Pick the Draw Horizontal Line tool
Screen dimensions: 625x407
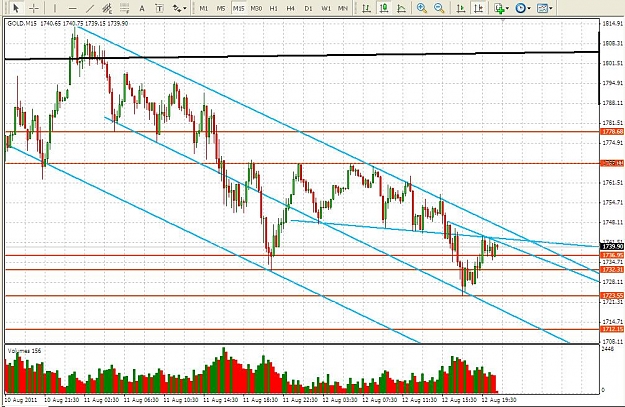point(72,8)
